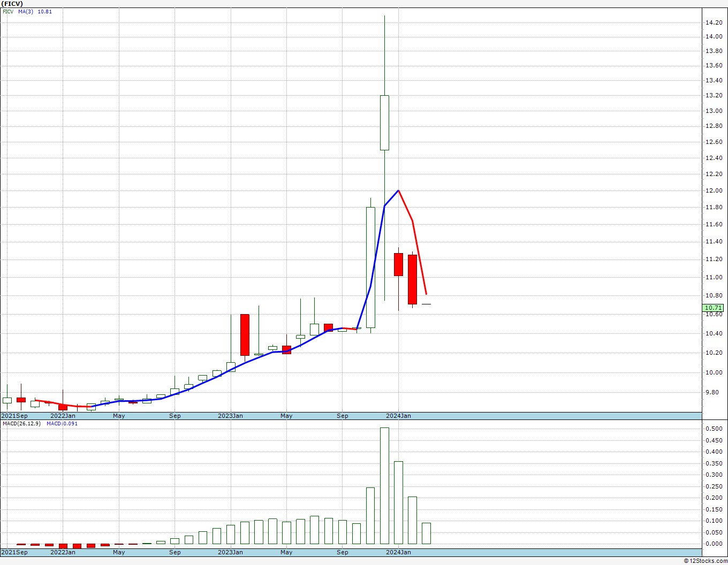The width and height of the screenshot is (728, 565).
Task: Click the 0.250 MACD axis label
Action: click(x=714, y=487)
